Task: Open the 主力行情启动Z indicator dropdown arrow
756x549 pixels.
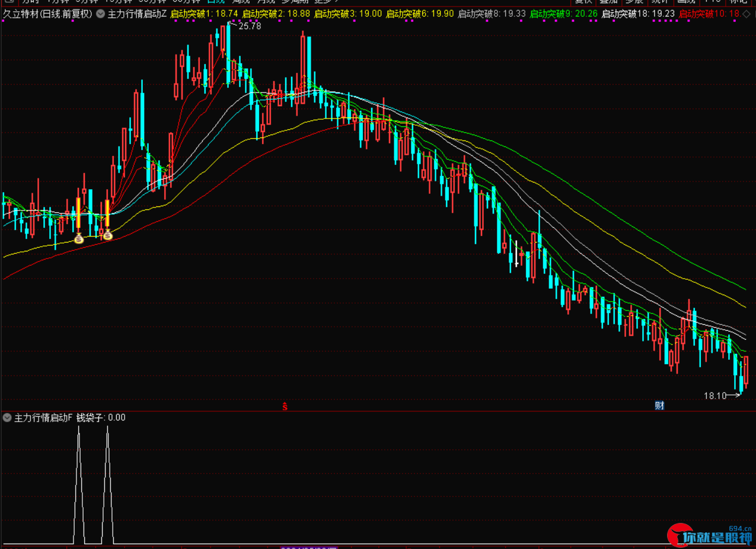Action: (x=100, y=14)
